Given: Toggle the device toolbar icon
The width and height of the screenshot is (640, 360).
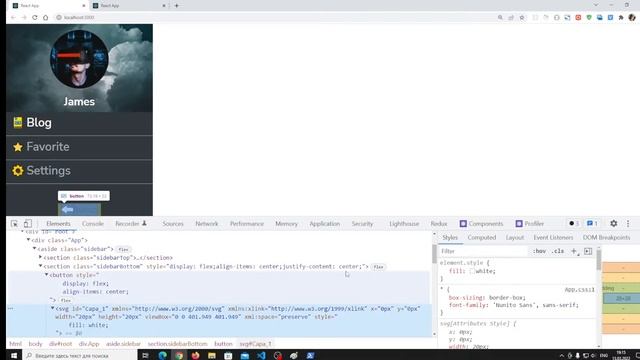Looking at the screenshot, I should pyautogui.click(x=27, y=224).
